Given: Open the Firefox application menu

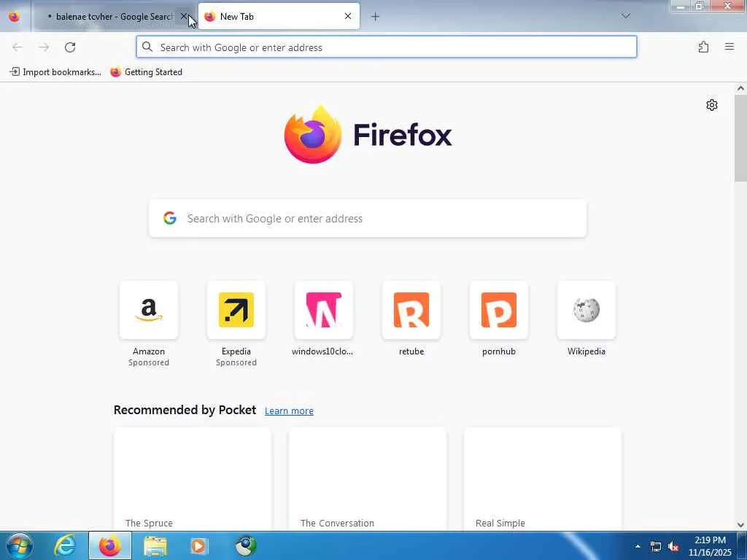Looking at the screenshot, I should point(729,47).
